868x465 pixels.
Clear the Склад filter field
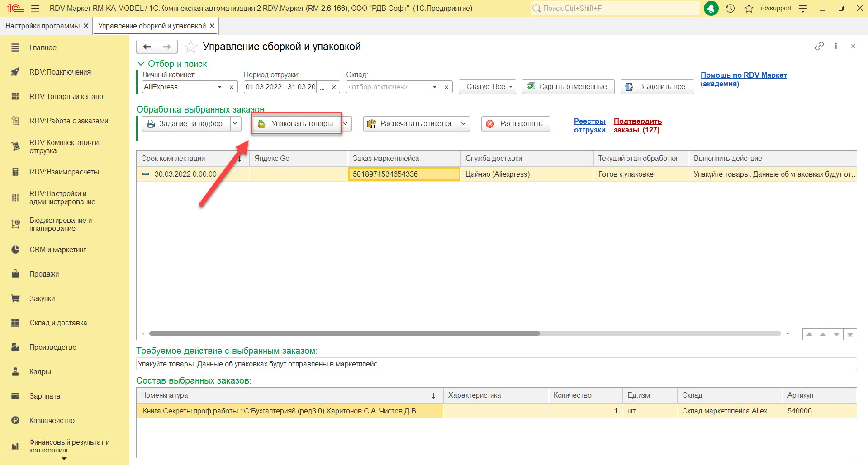click(x=446, y=87)
